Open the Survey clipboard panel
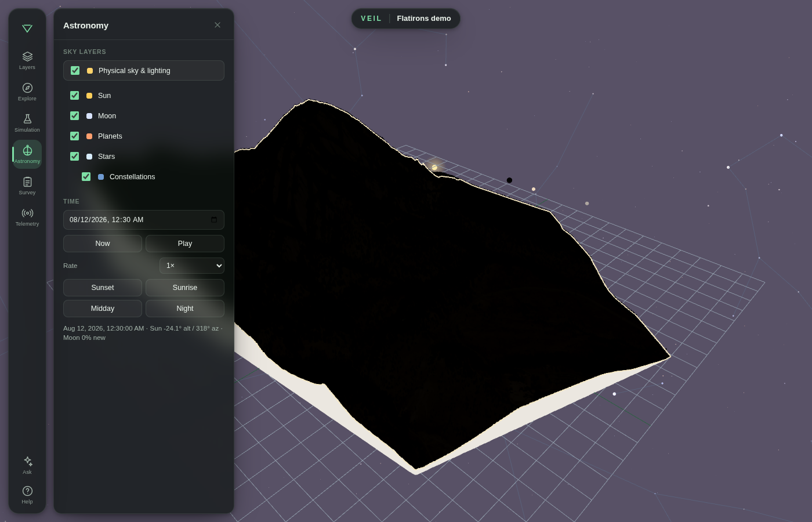 [x=27, y=186]
